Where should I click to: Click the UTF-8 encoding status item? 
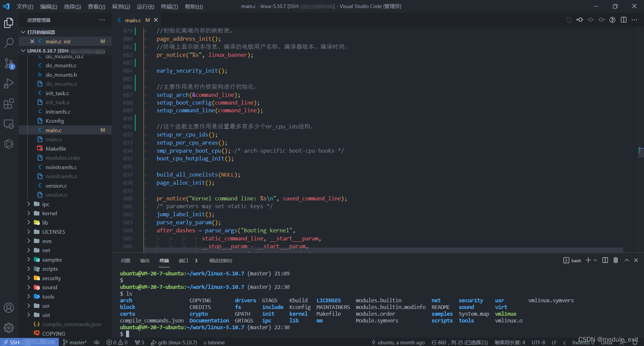[538, 342]
